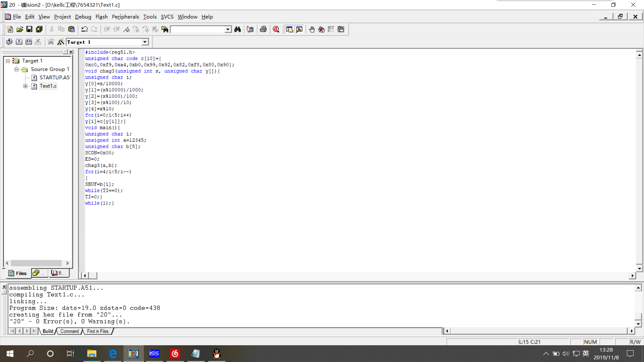
Task: Open Find in Files toolbar icon
Action: [165, 29]
